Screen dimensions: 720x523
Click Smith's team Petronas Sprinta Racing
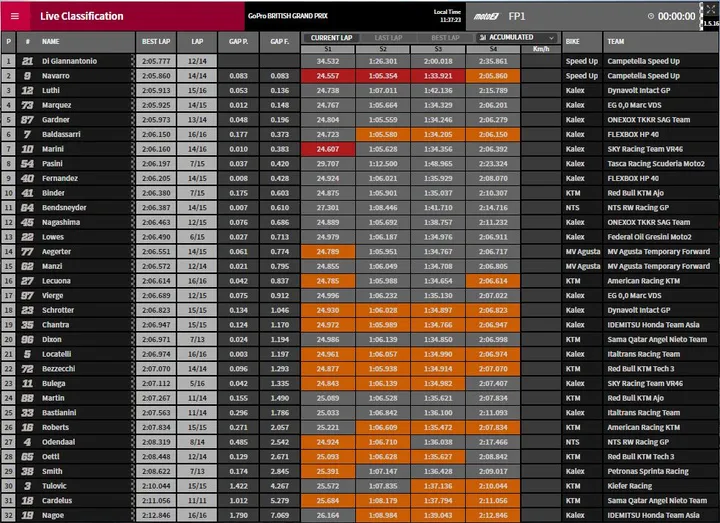[x=648, y=471]
